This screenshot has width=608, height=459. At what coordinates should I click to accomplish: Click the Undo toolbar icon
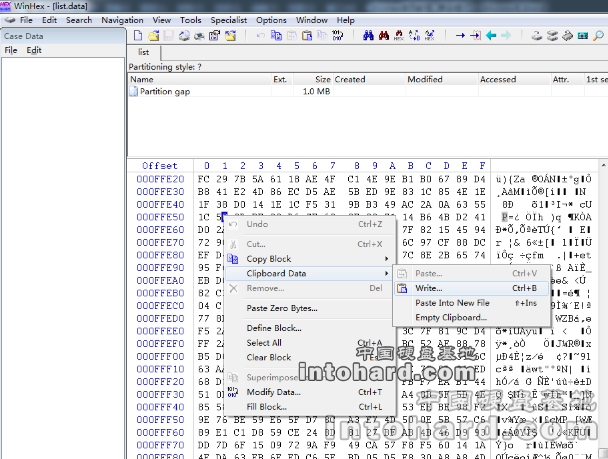[261, 36]
